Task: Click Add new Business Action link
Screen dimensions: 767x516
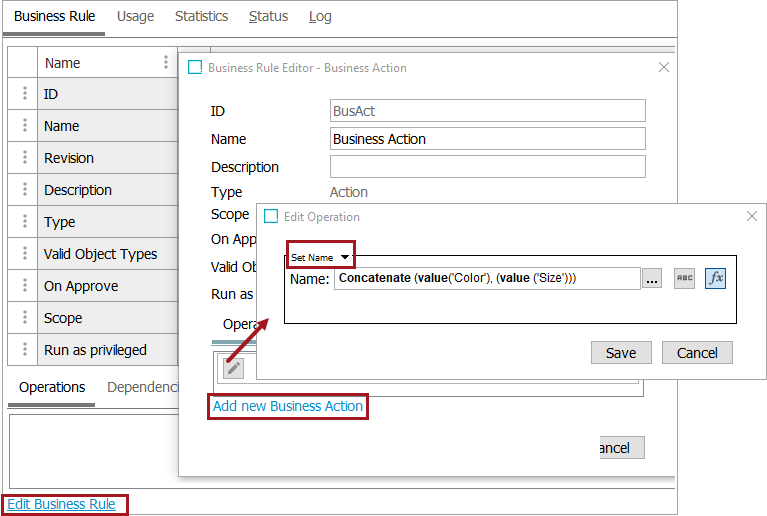Action: 288,406
